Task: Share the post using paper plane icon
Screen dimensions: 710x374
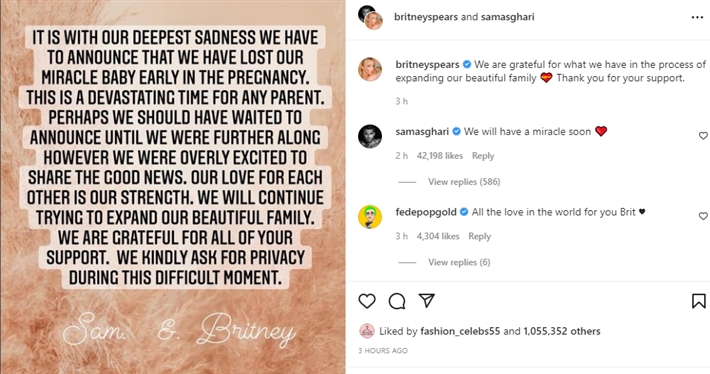Action: (x=427, y=301)
